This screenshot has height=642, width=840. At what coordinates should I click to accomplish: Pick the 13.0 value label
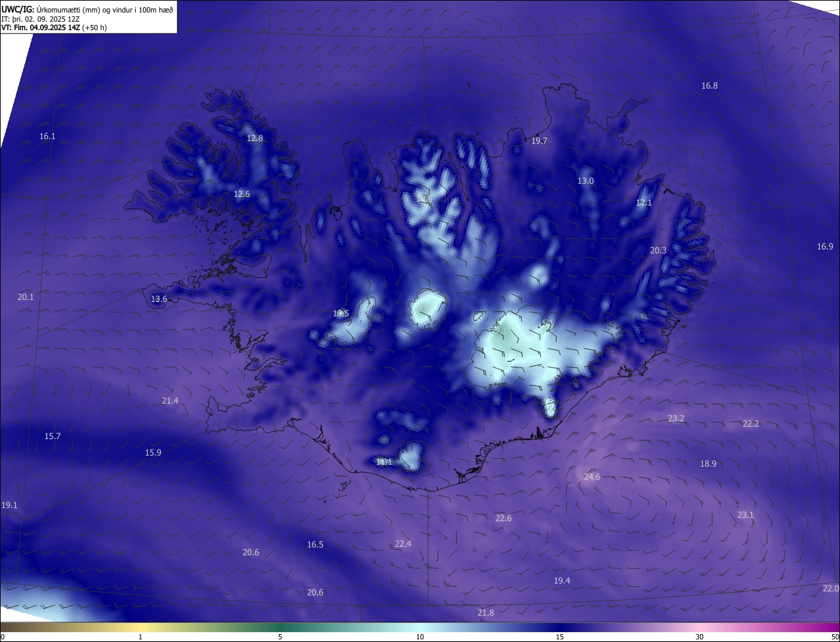coord(585,181)
